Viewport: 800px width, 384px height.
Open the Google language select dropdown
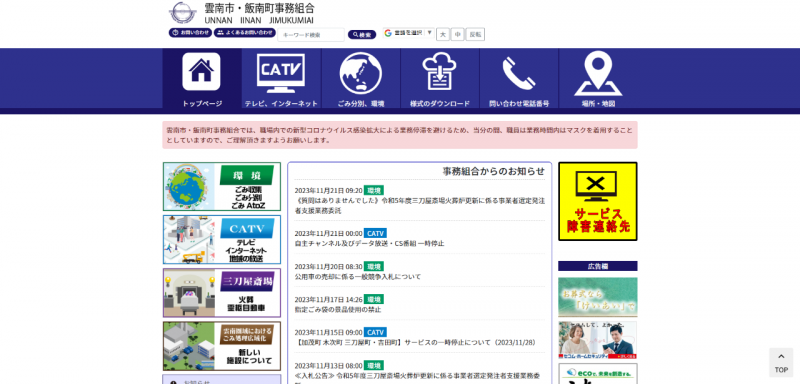point(409,33)
